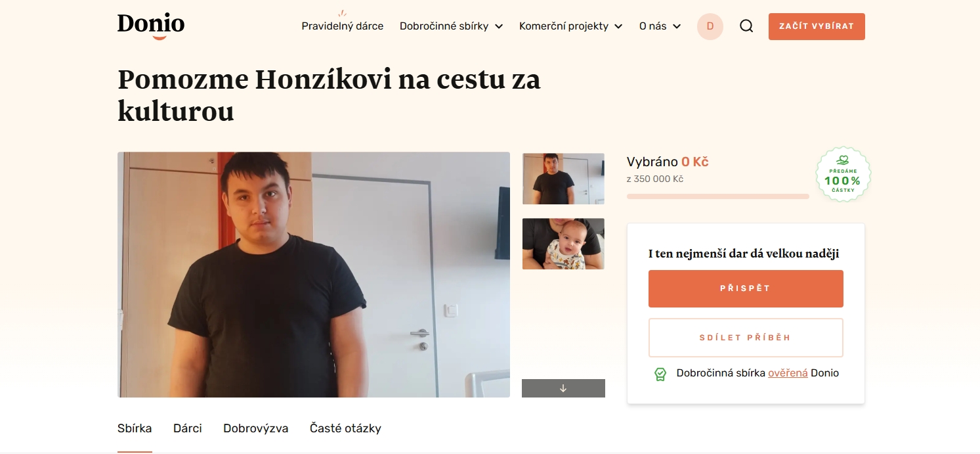Select the Sbírka tab
This screenshot has width=980, height=454.
135,428
